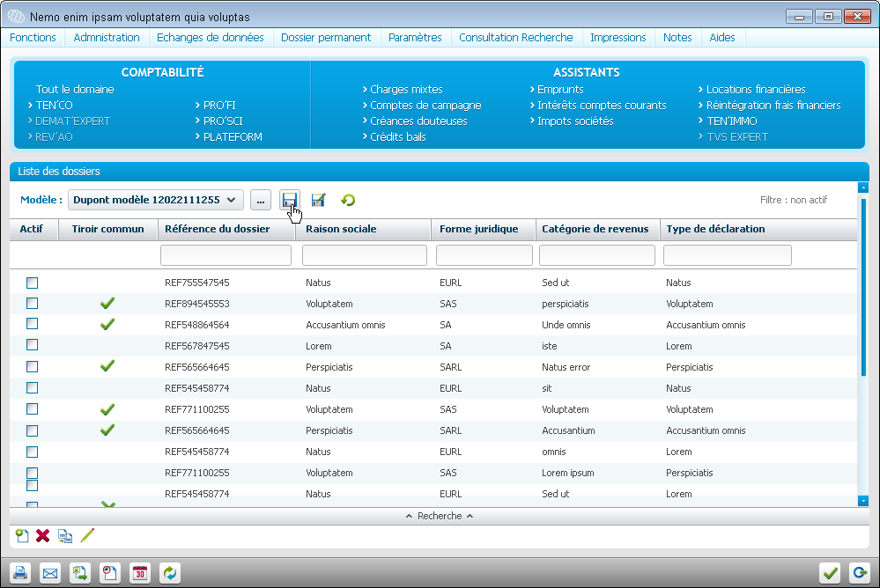The width and height of the screenshot is (880, 588).
Task: Click the list scrollbar down arrow
Action: pyautogui.click(x=862, y=500)
